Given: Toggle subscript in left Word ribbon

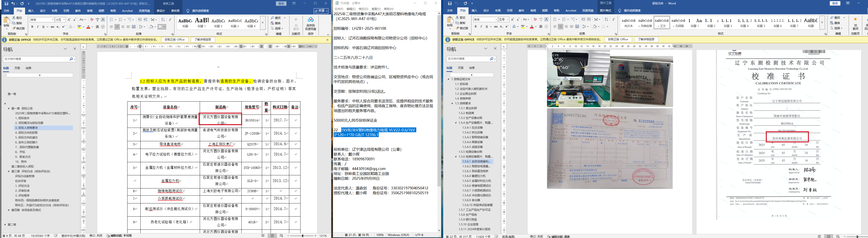Looking at the screenshot, I should pyautogui.click(x=58, y=27).
